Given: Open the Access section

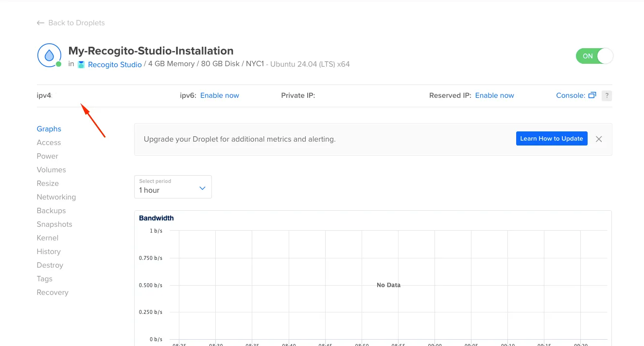Looking at the screenshot, I should click(x=49, y=143).
